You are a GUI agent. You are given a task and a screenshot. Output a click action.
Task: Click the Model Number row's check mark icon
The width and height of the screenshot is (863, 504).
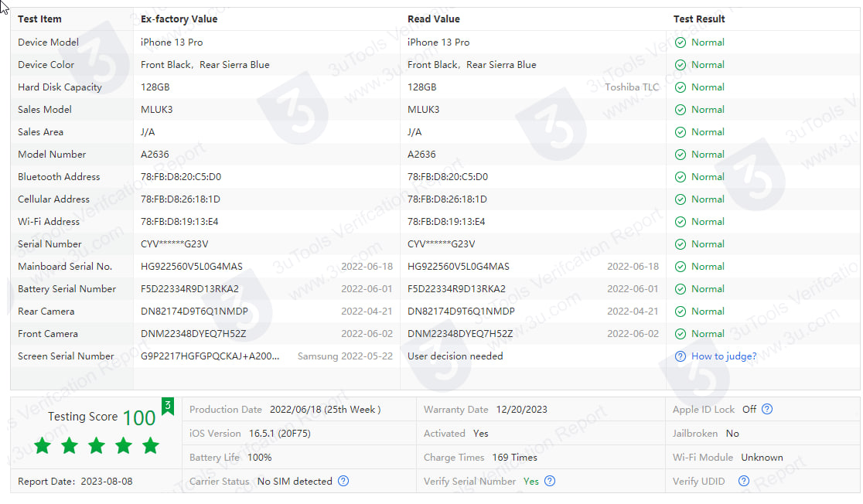click(681, 155)
